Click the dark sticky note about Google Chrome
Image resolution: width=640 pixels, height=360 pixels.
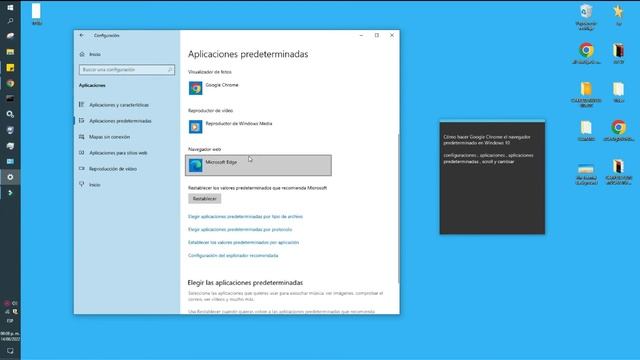click(492, 178)
